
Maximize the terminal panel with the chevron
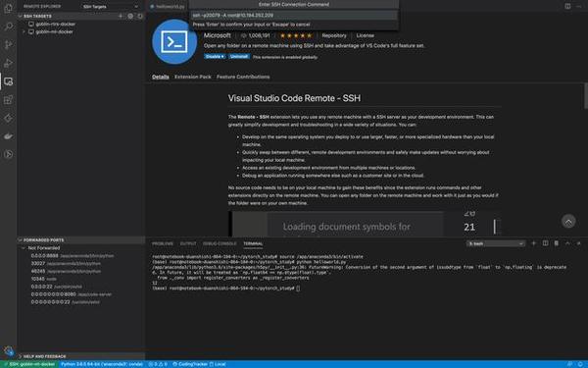coord(567,243)
